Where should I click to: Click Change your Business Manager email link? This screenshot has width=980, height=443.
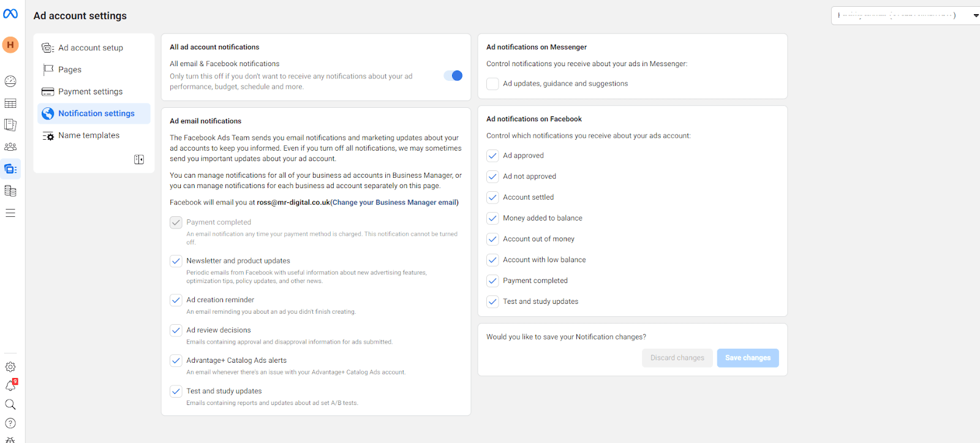pyautogui.click(x=394, y=203)
